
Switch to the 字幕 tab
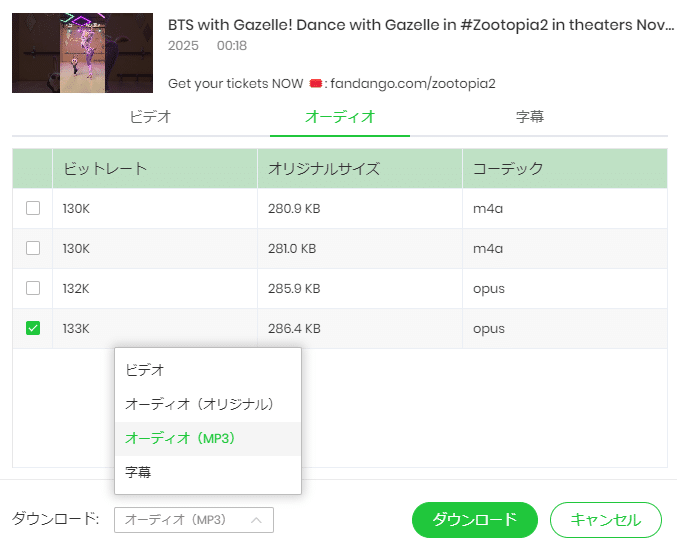(x=530, y=117)
